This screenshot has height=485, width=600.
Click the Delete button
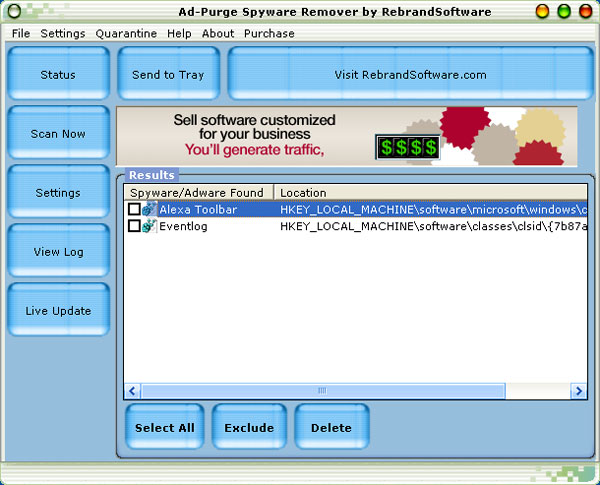coord(331,426)
